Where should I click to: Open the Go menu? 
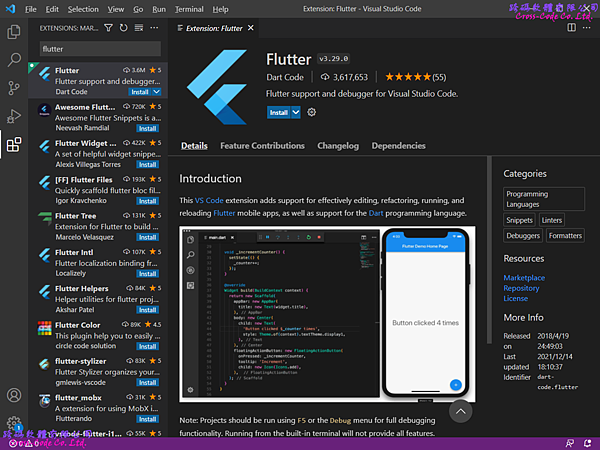point(138,9)
